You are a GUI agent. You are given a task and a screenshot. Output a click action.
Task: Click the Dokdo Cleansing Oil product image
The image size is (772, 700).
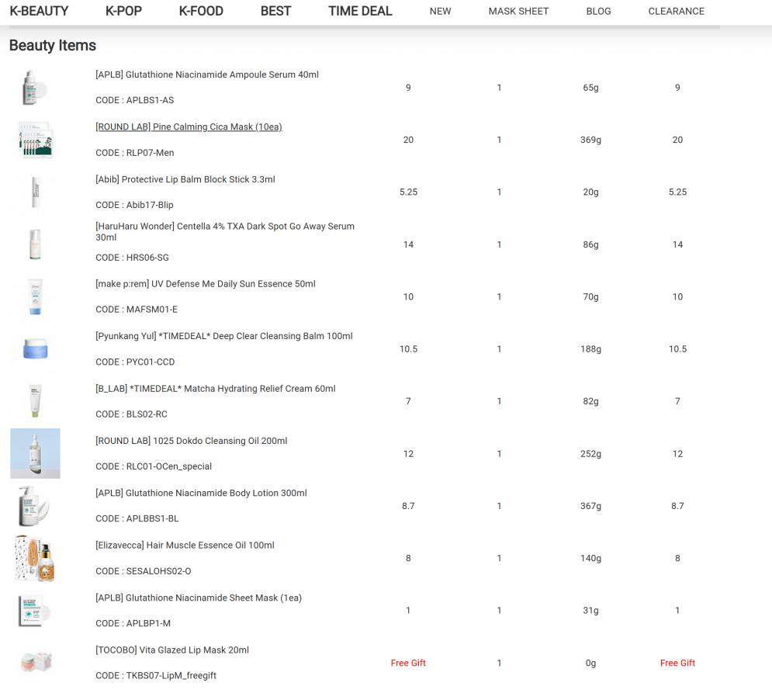35,453
